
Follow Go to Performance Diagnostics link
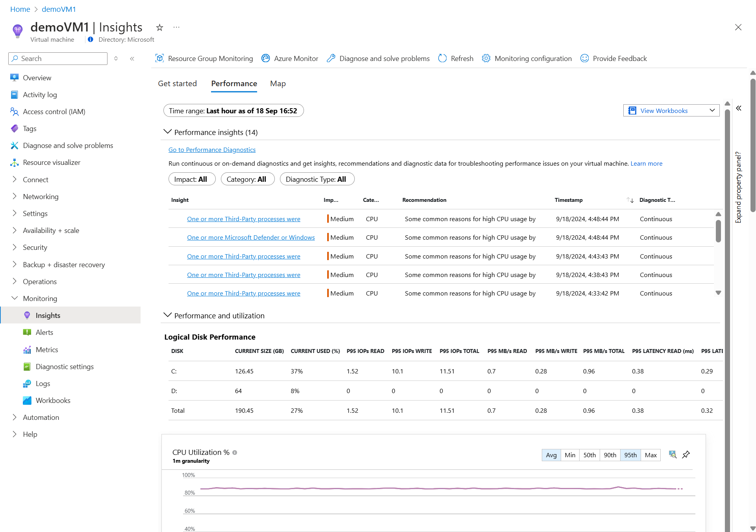212,150
